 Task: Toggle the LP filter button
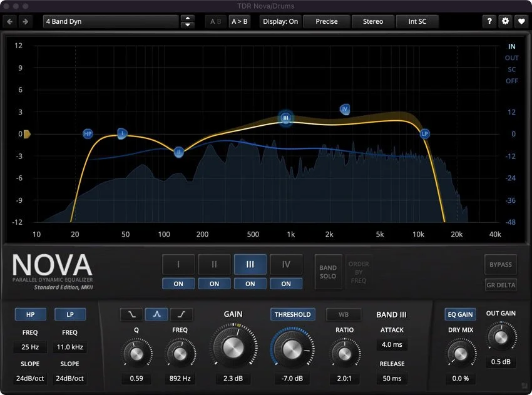click(70, 315)
